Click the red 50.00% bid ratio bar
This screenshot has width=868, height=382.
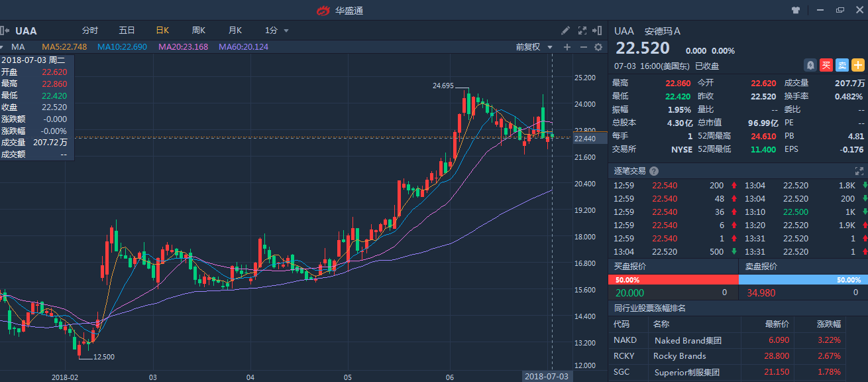pos(673,280)
